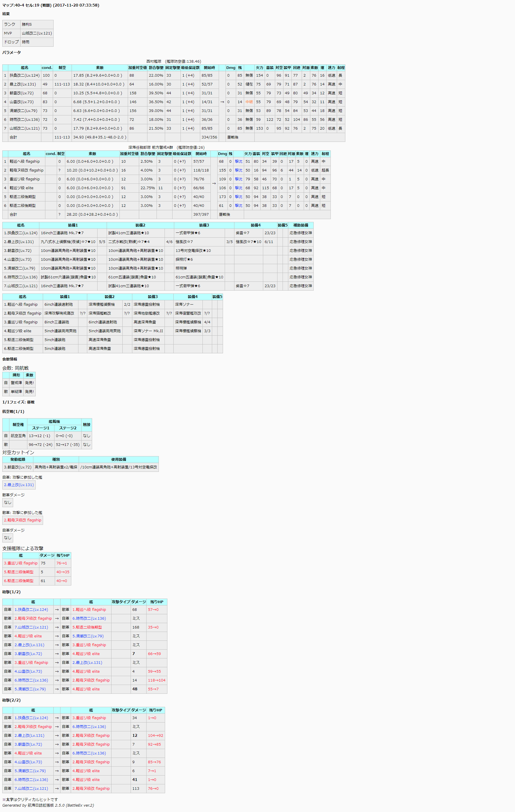This screenshot has height=812, width=515.
Task: Select the 警戒陣 formation cell
Action: pyautogui.click(x=16, y=383)
